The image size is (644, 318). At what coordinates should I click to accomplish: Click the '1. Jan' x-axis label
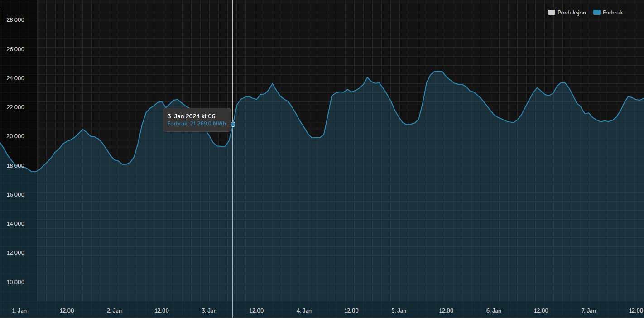19,311
